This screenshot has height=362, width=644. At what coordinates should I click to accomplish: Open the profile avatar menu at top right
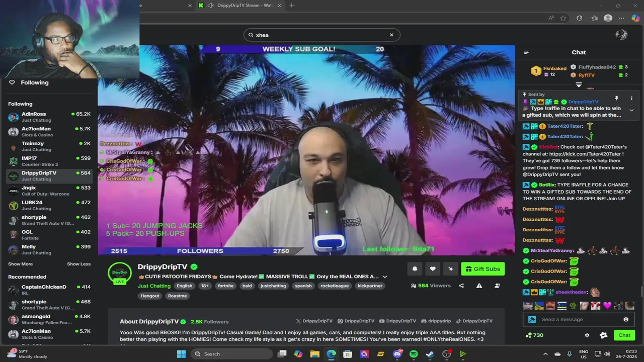pos(621,35)
